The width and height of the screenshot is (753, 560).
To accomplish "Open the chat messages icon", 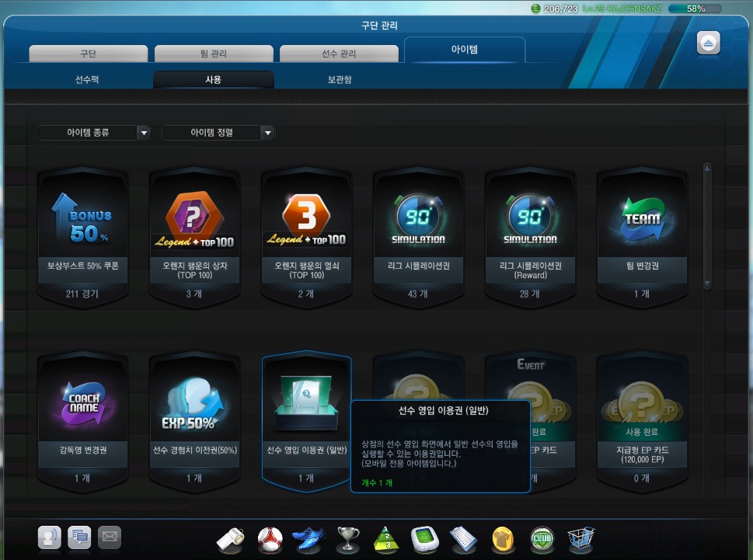I will tap(79, 537).
